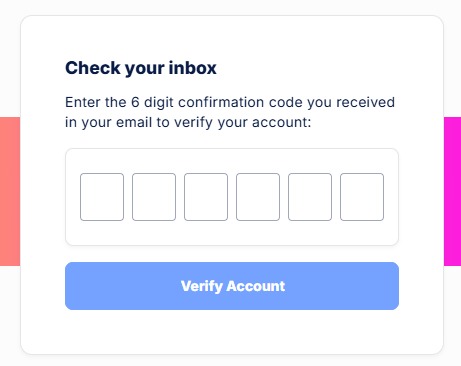The image size is (461, 366).
Task: Click the Verify Account button
Action: [x=232, y=286]
